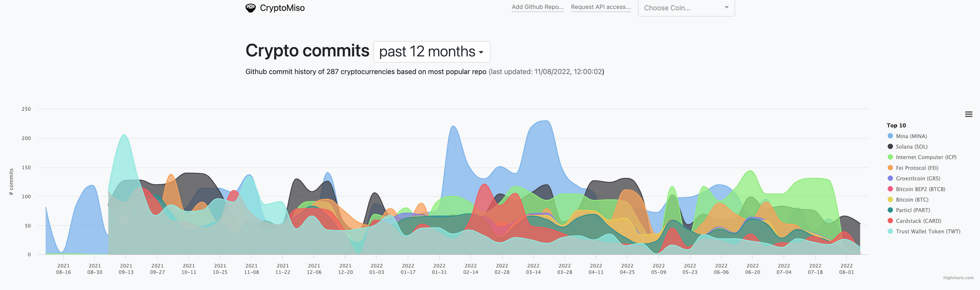Image resolution: width=980 pixels, height=290 pixels.
Task: Click the Top 10 legend title
Action: click(896, 126)
